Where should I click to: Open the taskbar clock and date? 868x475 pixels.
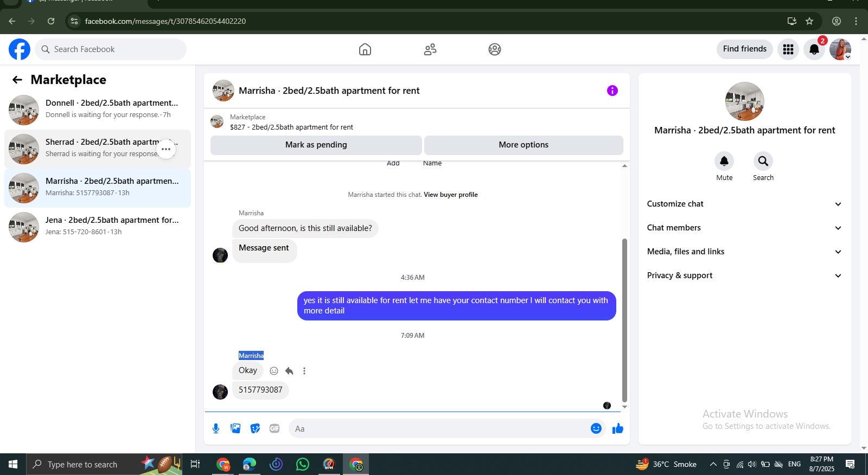pos(822,464)
